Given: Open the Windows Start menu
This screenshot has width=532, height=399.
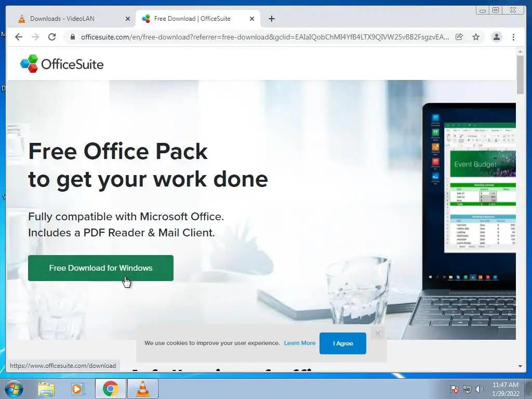Looking at the screenshot, I should point(14,389).
